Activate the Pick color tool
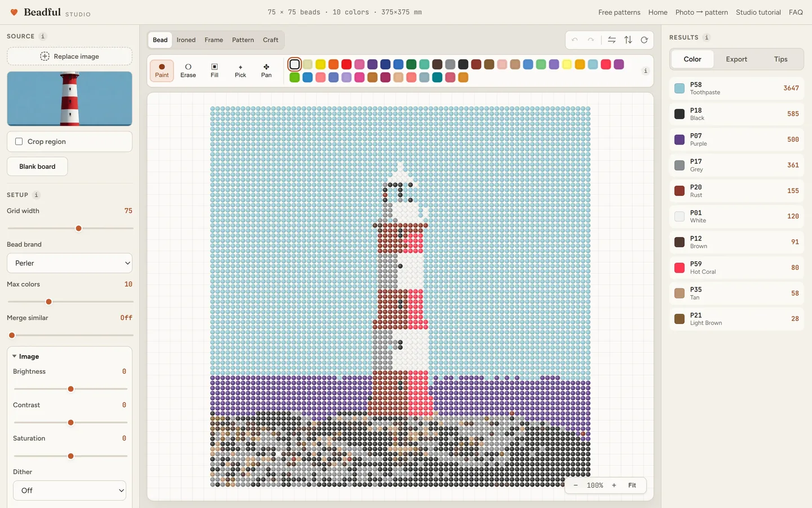This screenshot has width=812, height=508. pos(240,71)
